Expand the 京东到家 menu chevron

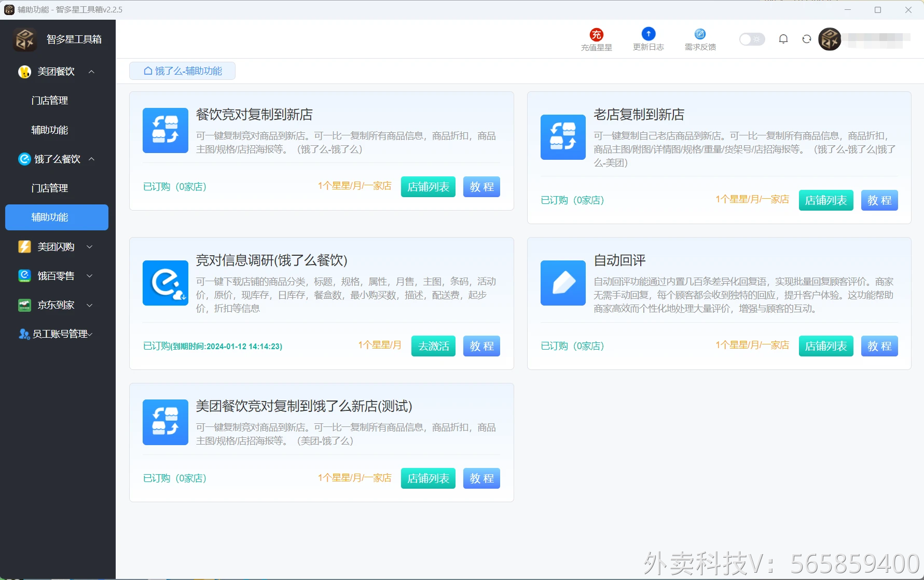click(89, 305)
